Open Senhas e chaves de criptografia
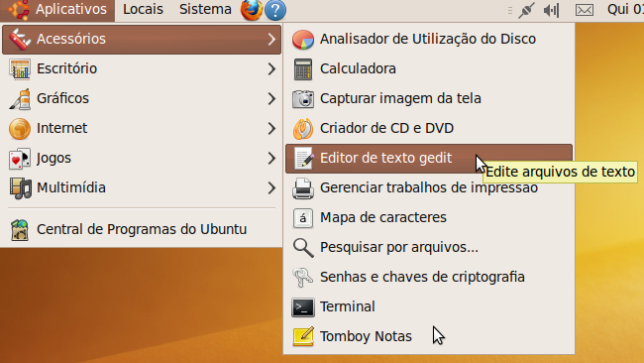 (429, 277)
